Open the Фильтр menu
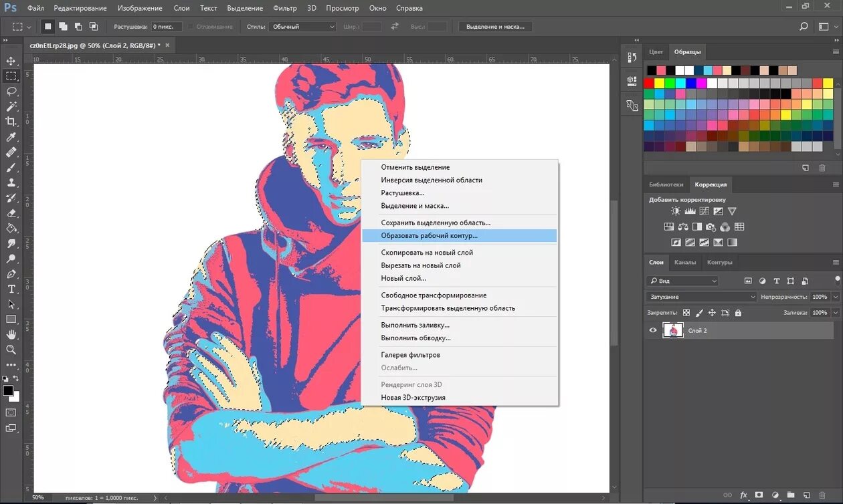 285,8
